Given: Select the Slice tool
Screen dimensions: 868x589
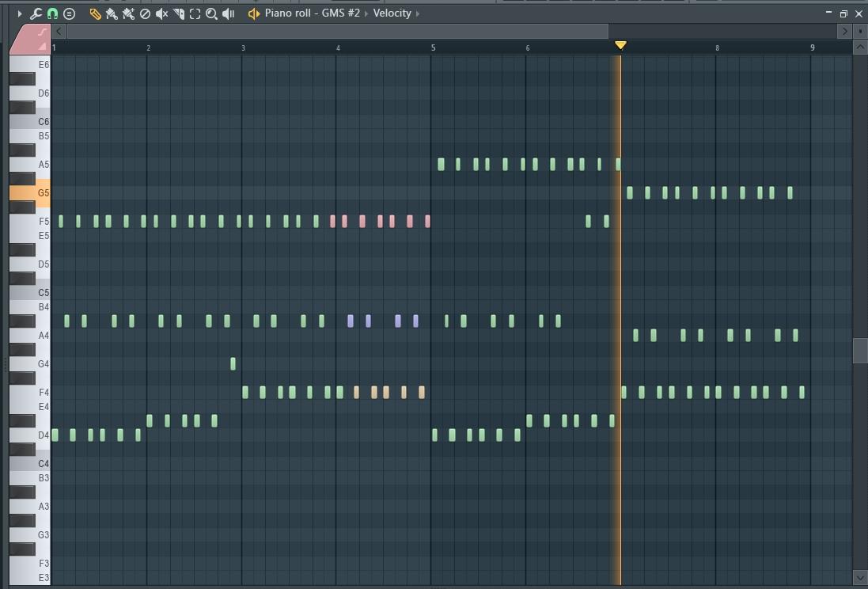Looking at the screenshot, I should (178, 13).
